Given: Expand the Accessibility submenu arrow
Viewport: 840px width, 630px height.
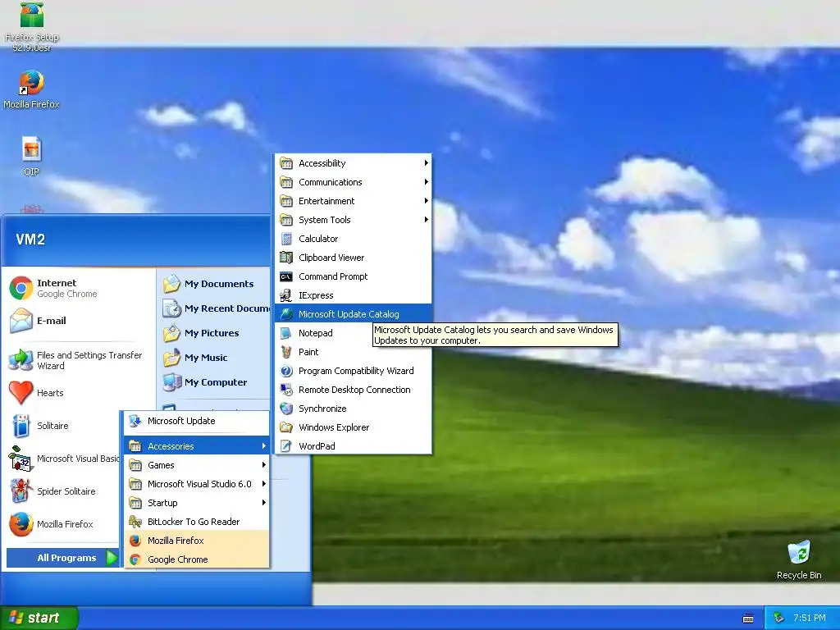Looking at the screenshot, I should 426,163.
